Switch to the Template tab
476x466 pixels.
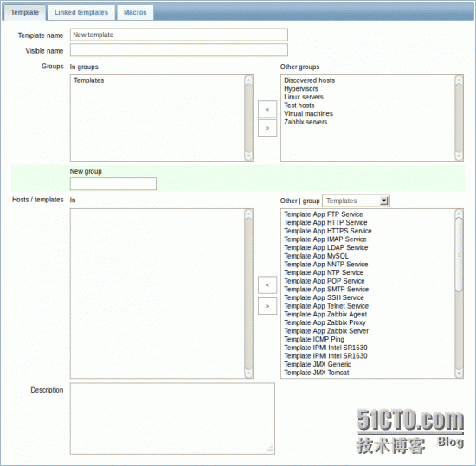coord(25,12)
